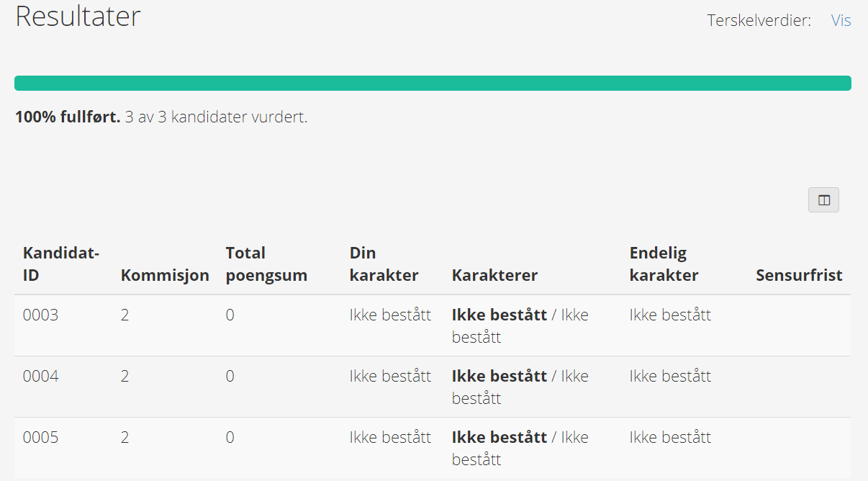This screenshot has width=868, height=481.
Task: Open candidate 0005 row
Action: (x=433, y=448)
